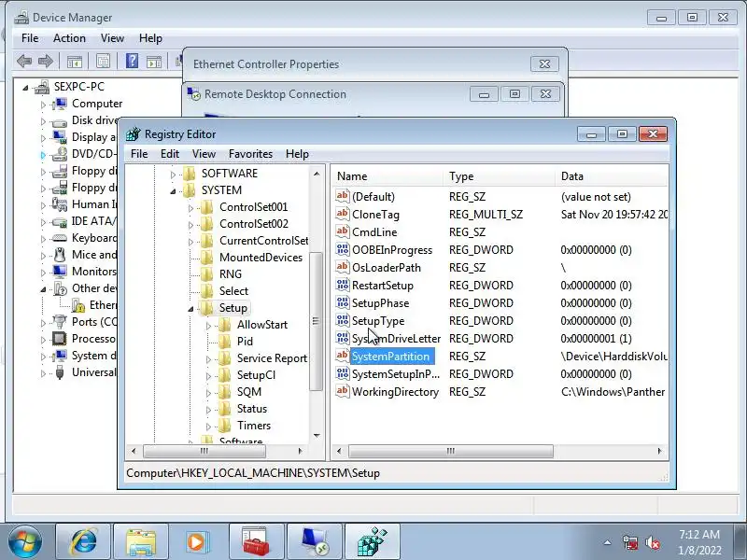Click the registry tree vertical scrollbar thumb
This screenshot has width=747, height=560.
tap(316, 321)
